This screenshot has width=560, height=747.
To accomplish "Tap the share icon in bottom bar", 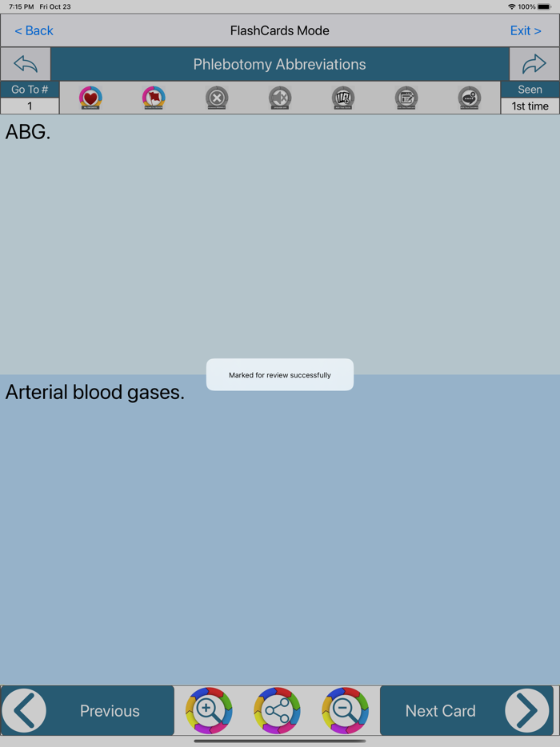I will (x=277, y=710).
